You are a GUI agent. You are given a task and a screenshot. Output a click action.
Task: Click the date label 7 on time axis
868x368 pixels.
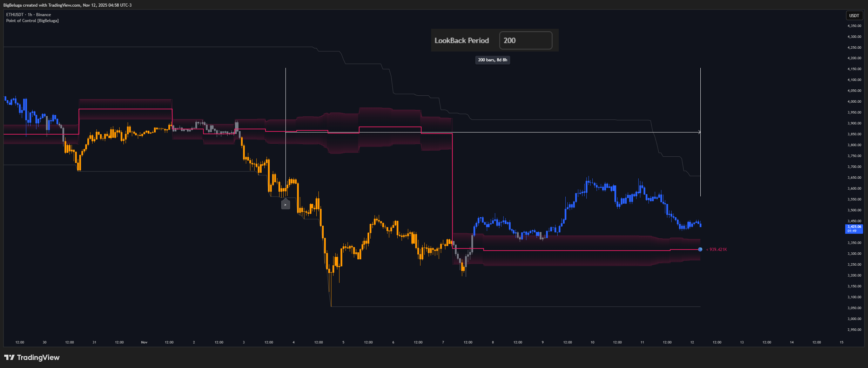pos(443,342)
